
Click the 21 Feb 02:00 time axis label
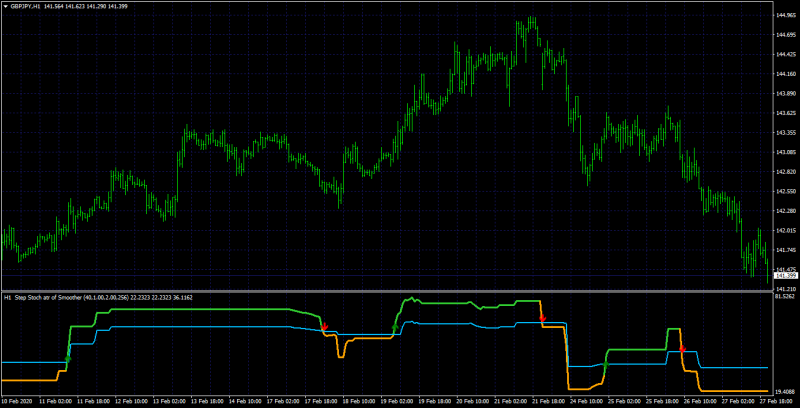tap(510, 402)
